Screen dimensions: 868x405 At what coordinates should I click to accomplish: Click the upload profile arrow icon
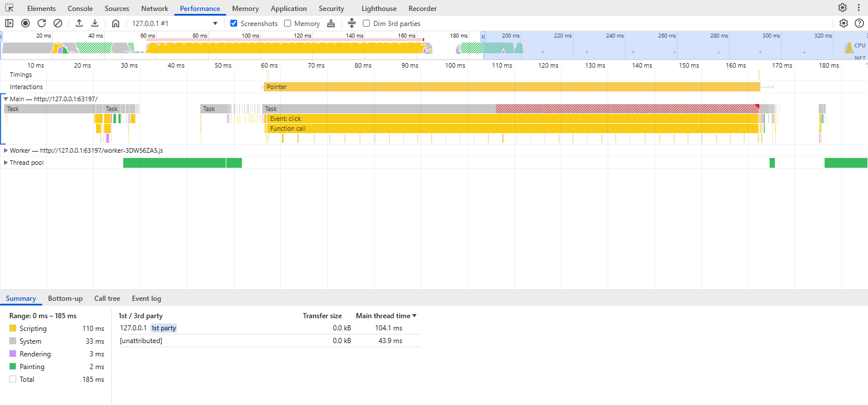coord(79,23)
